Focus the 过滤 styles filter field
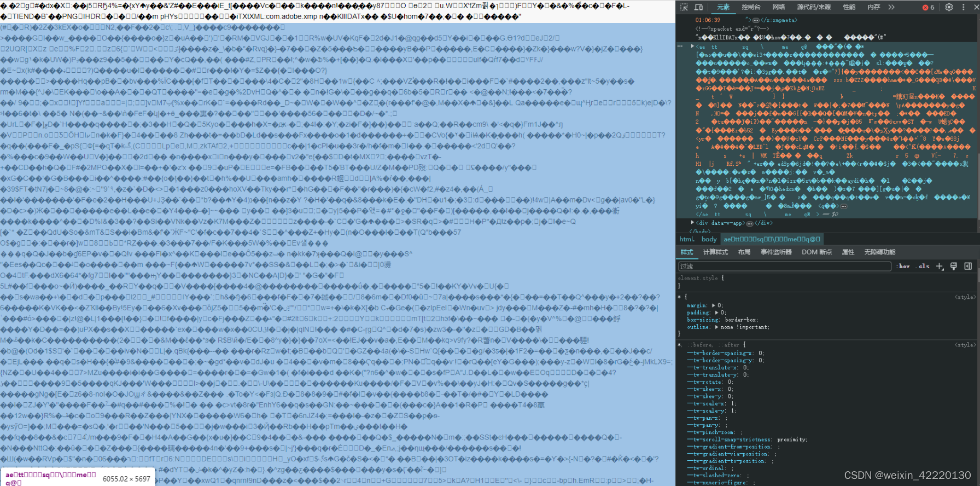980x486 pixels. [785, 267]
